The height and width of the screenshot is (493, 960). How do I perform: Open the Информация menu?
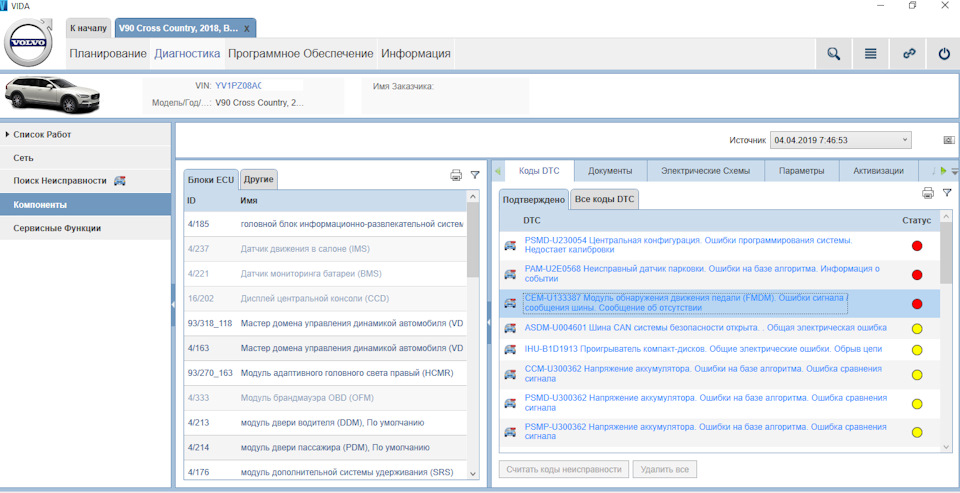(416, 53)
